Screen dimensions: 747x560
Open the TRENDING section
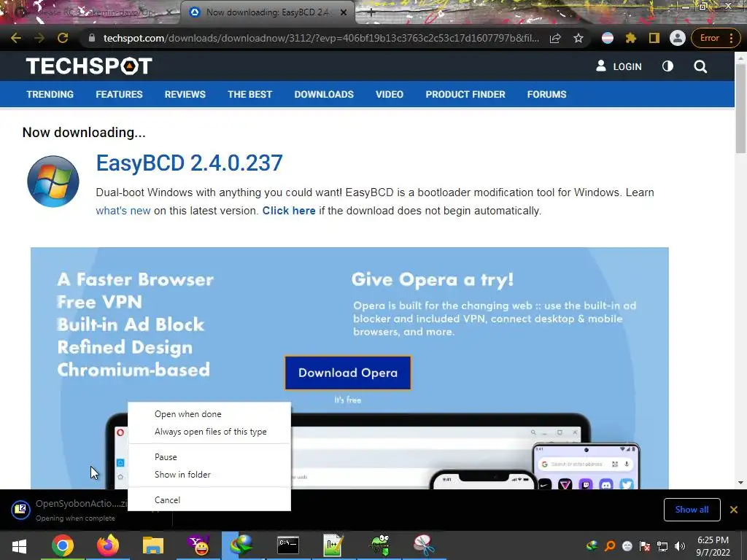50,94
